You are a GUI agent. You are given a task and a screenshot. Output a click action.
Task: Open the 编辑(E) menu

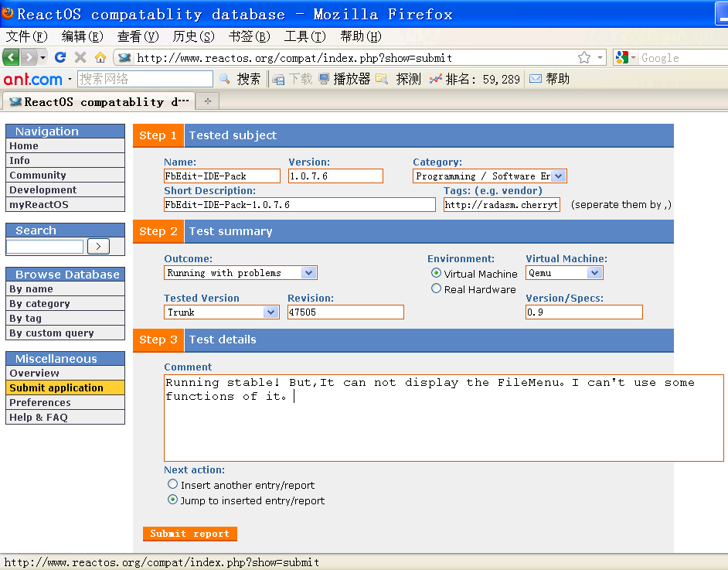coord(82,36)
